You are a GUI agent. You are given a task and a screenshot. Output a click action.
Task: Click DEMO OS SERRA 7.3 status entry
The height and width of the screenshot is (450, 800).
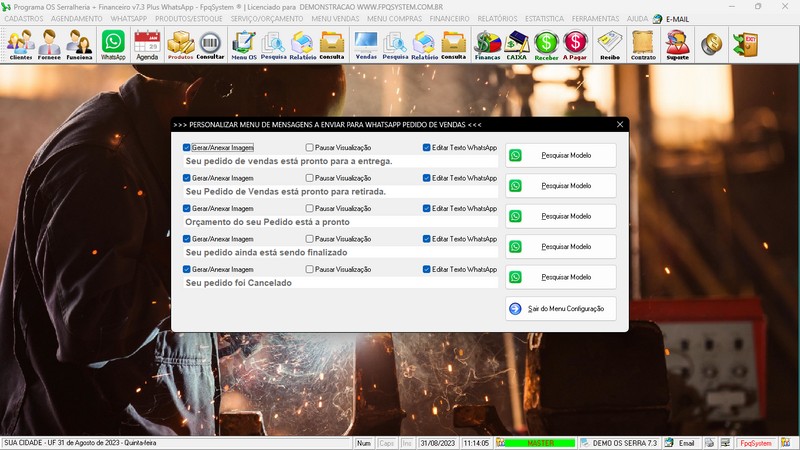point(619,443)
